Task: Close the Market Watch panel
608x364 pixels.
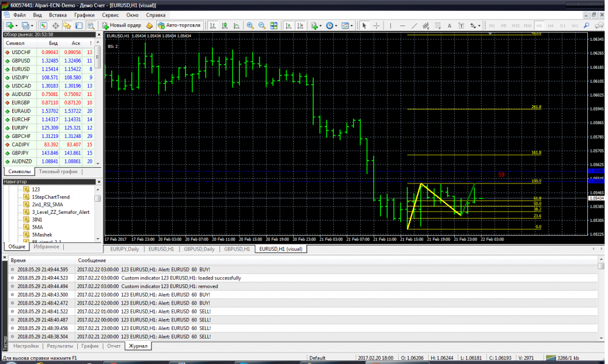Action: 99,35
